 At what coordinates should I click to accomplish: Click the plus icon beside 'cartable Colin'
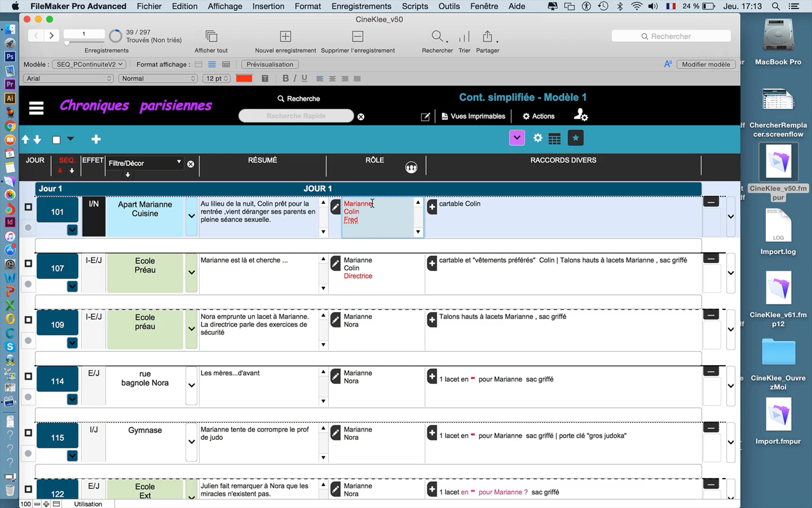432,207
